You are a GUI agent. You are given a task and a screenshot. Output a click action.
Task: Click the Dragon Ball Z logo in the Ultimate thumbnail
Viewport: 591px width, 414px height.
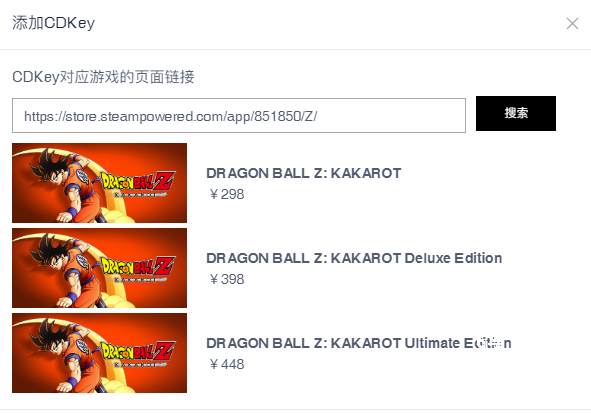tap(138, 353)
